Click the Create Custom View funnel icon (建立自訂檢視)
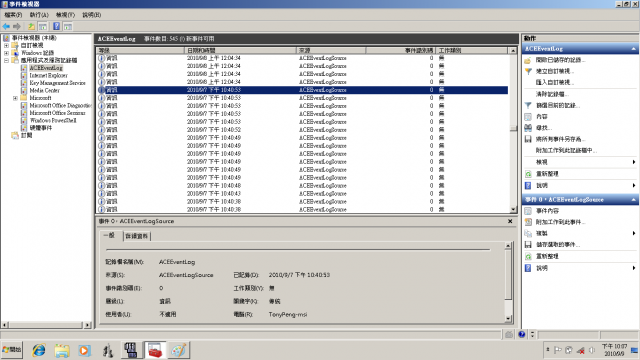 (528, 71)
